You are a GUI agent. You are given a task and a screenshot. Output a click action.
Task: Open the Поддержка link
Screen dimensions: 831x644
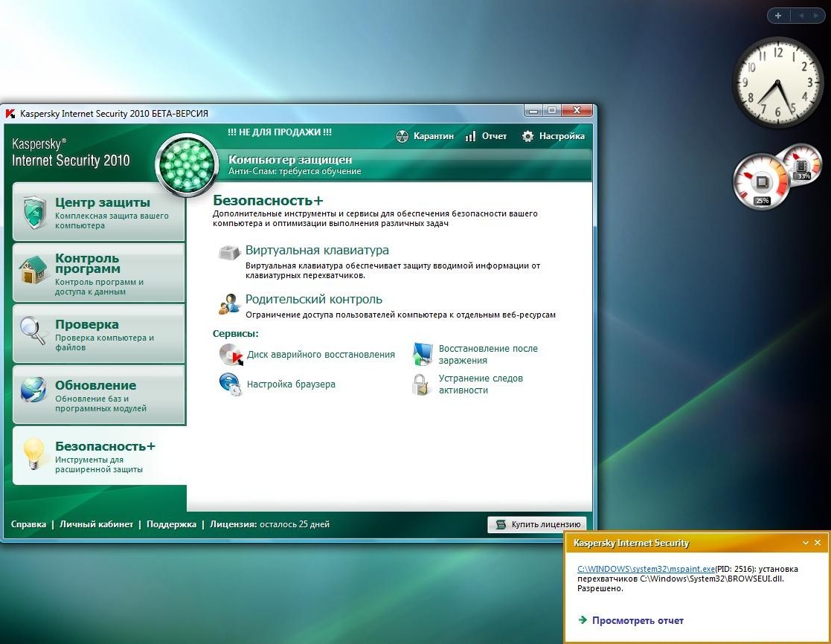(x=171, y=524)
